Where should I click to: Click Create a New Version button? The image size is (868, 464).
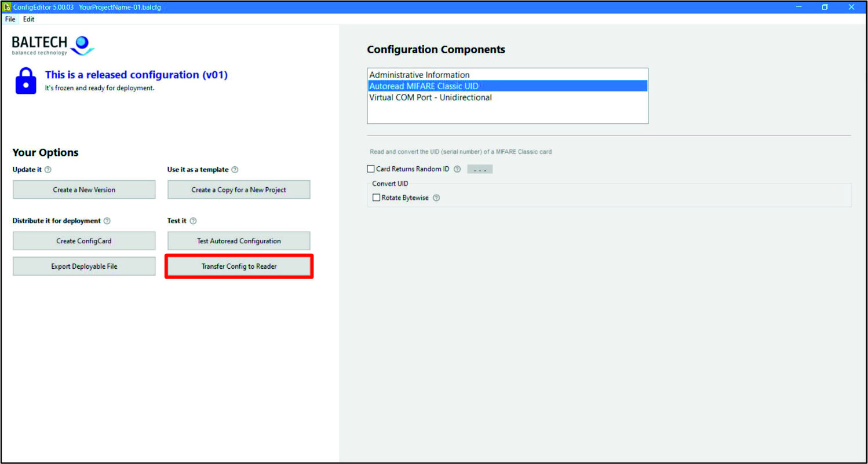(x=84, y=189)
